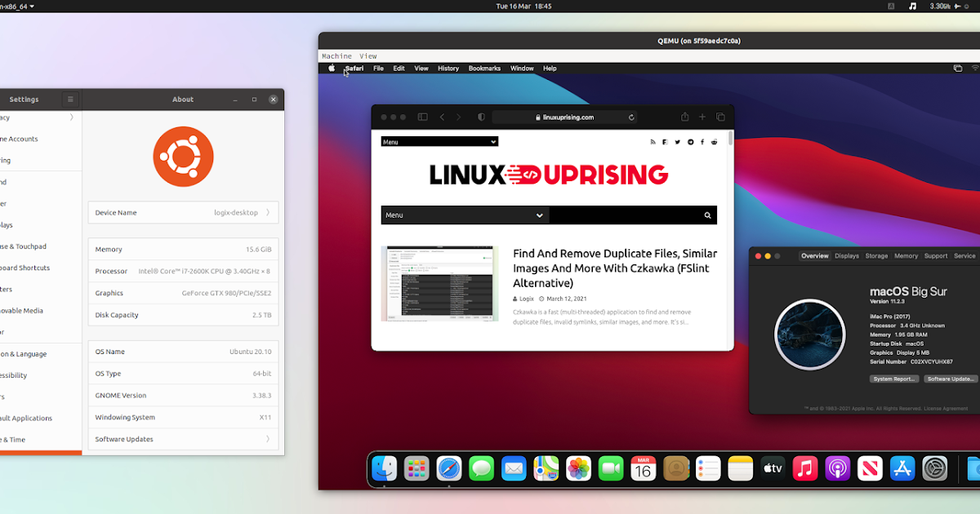The width and height of the screenshot is (980, 514).
Task: Open the History menu
Action: pyautogui.click(x=448, y=69)
